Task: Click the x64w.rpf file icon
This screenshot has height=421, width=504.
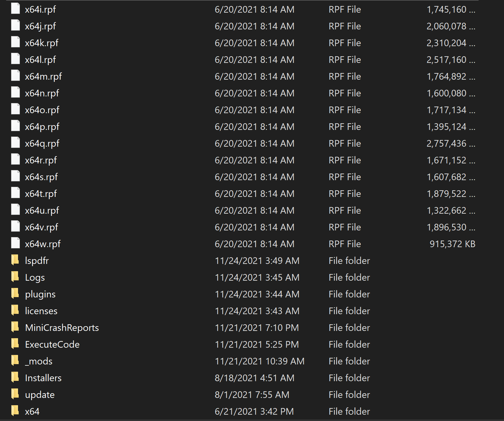Action: [15, 243]
